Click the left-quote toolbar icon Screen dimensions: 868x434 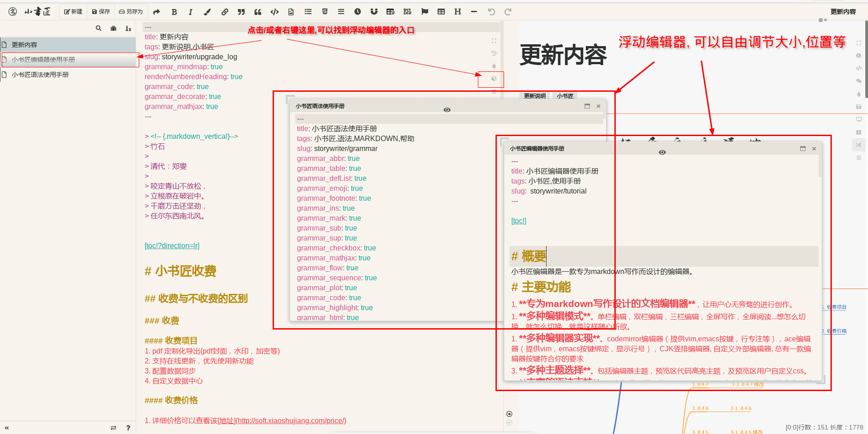(x=258, y=12)
